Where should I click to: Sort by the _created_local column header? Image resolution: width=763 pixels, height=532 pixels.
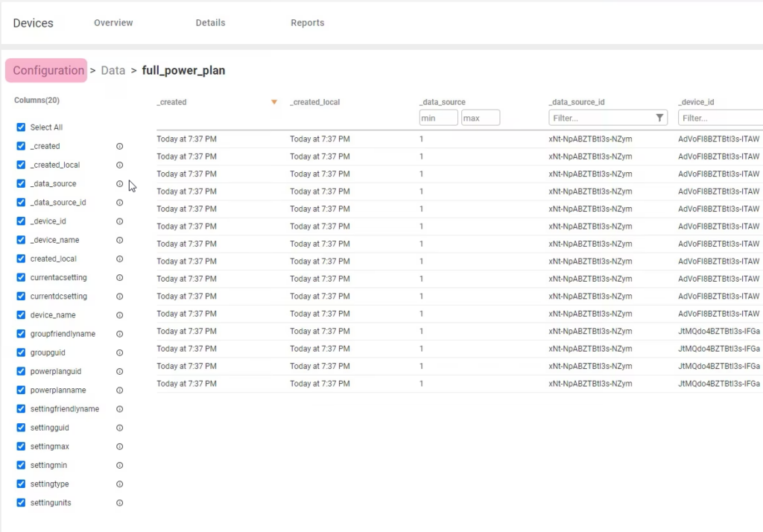[314, 102]
